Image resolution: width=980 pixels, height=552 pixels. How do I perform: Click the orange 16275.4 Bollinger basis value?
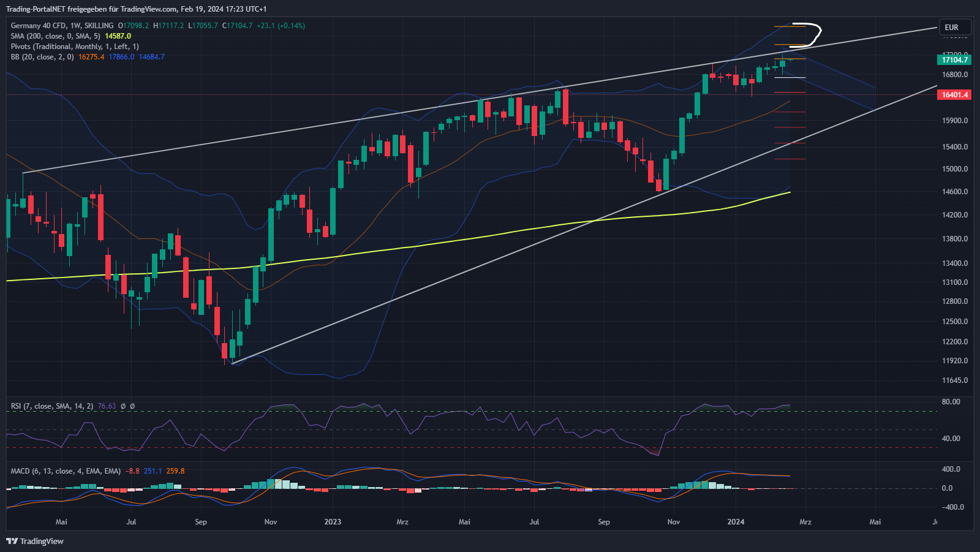pyautogui.click(x=91, y=57)
